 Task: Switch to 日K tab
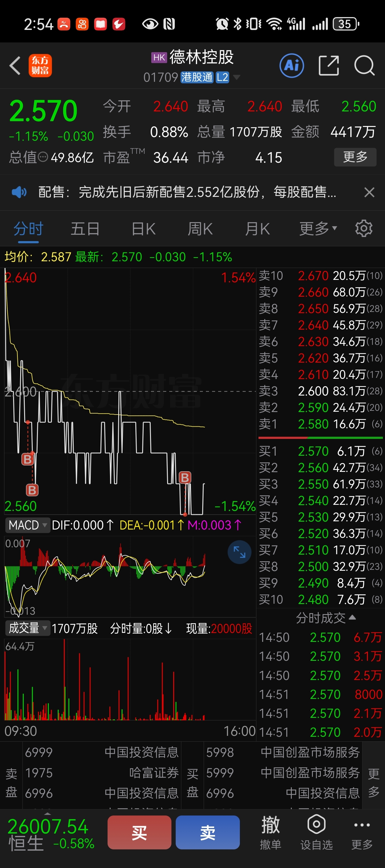[x=143, y=229]
